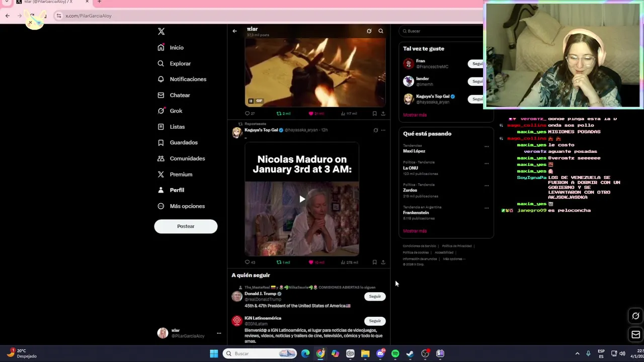Follow lander from suggestions

476,81
